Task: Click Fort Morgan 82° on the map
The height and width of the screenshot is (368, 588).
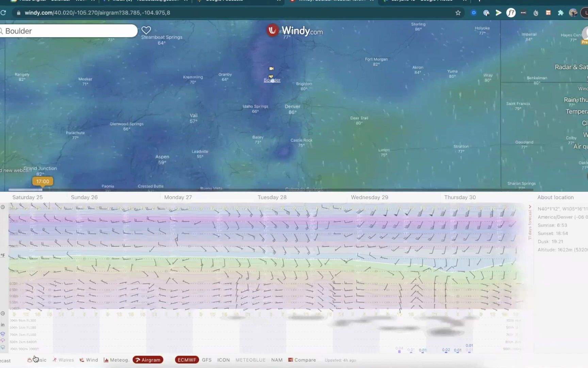Action: (376, 62)
